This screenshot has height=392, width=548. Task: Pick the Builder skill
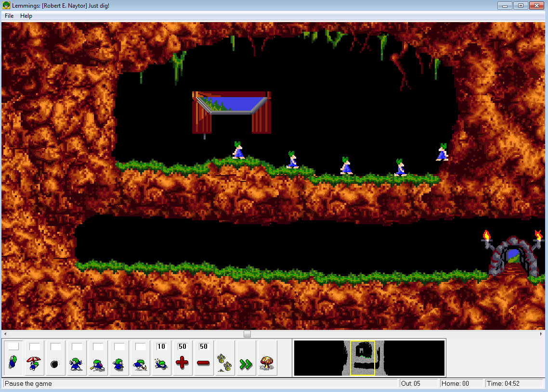[x=98, y=358]
